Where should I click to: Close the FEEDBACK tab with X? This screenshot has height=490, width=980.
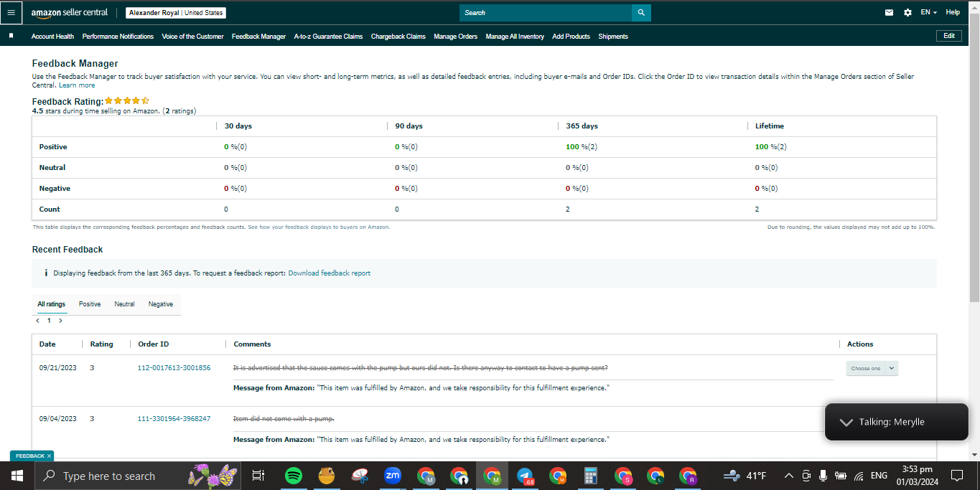pos(49,456)
